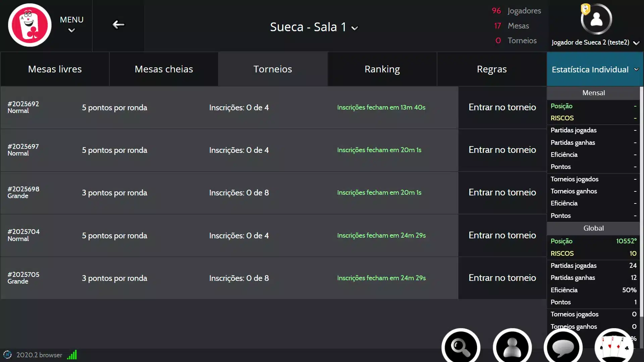This screenshot has width=644, height=362.
Task: Open the players silhouette icon button
Action: 512,347
